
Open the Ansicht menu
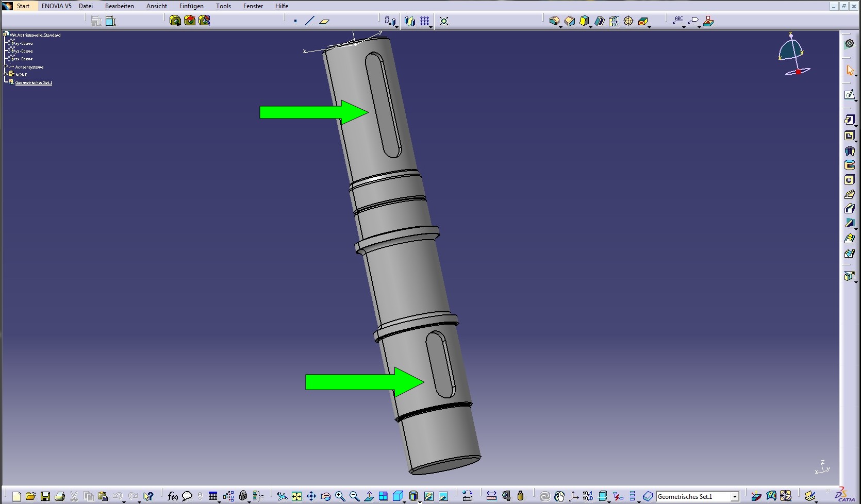click(x=157, y=6)
